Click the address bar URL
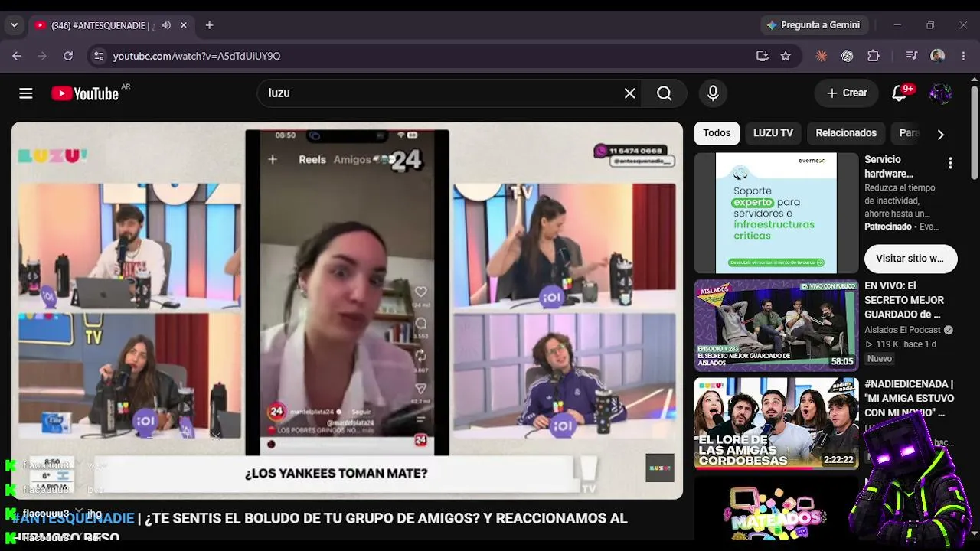The height and width of the screenshot is (551, 980). [x=197, y=56]
